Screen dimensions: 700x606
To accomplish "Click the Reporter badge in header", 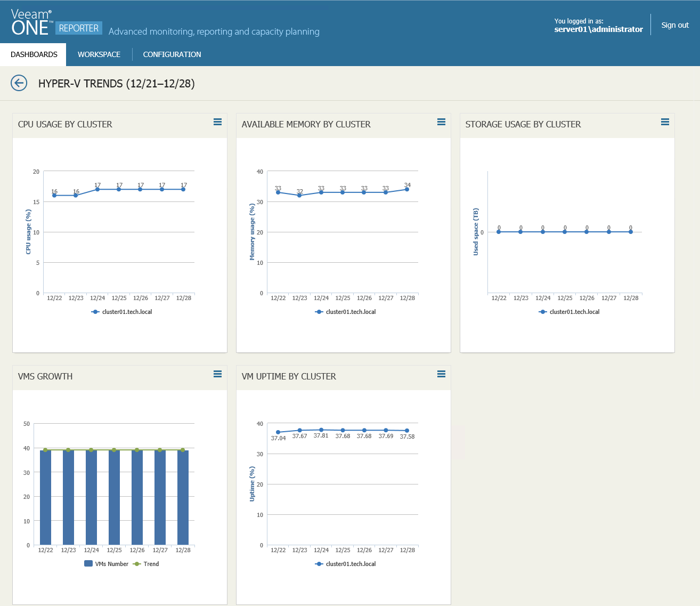I will click(x=79, y=28).
